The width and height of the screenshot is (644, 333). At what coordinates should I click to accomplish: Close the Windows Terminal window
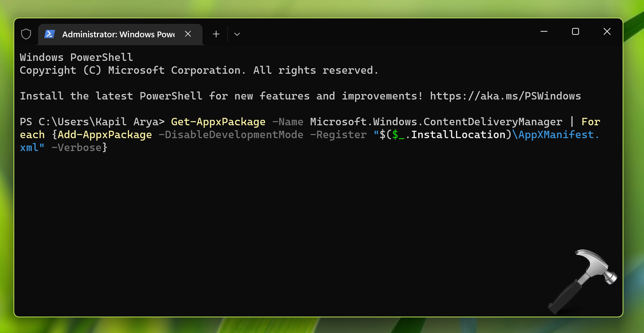click(607, 32)
